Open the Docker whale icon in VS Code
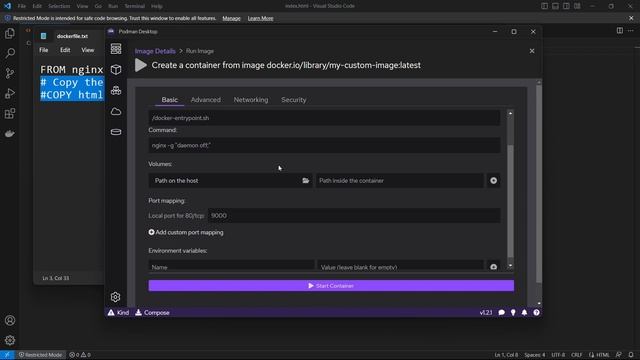The height and width of the screenshot is (360, 640). tap(10, 133)
